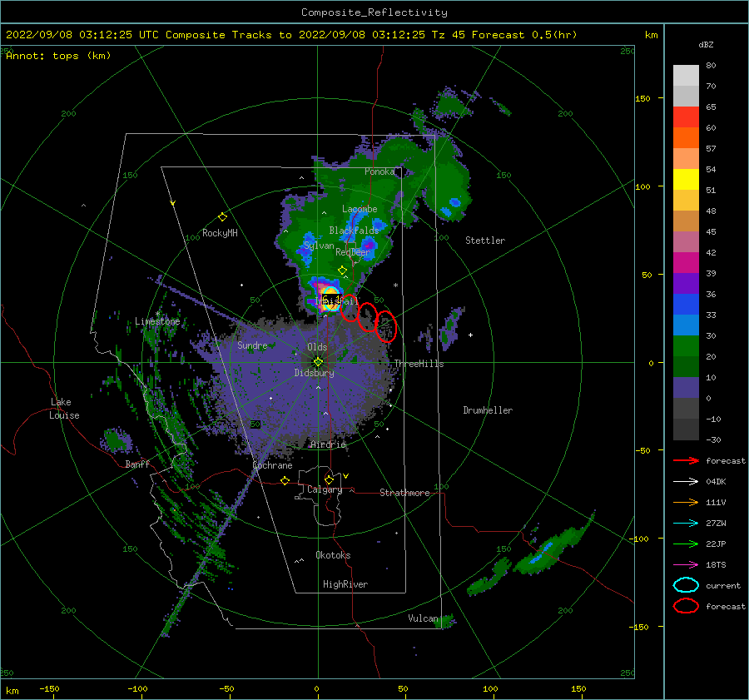Viewport: 749px width, 700px height.
Task: Click the Vulcan label
Action: click(424, 618)
